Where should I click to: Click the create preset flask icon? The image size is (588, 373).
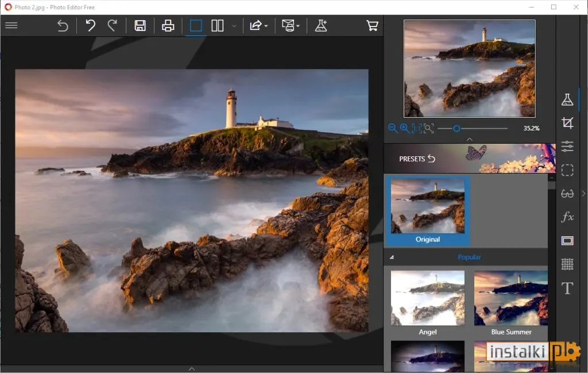(321, 25)
